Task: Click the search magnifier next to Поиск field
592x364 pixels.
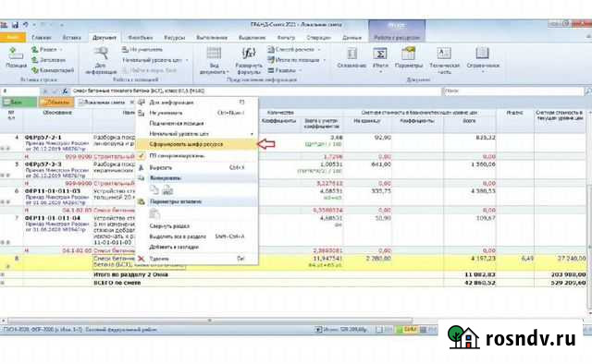Action: [588, 91]
